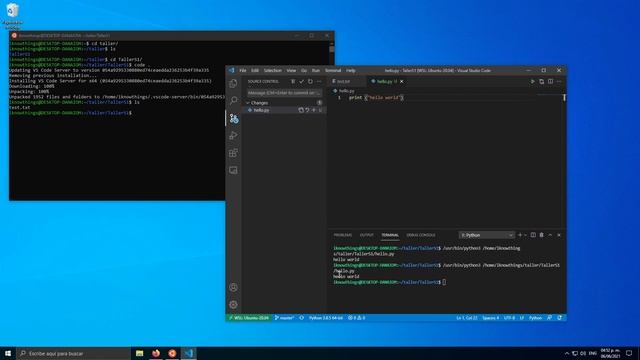Open the Extensions view
Image resolution: width=640 pixels, height=360 pixels.
[x=233, y=153]
